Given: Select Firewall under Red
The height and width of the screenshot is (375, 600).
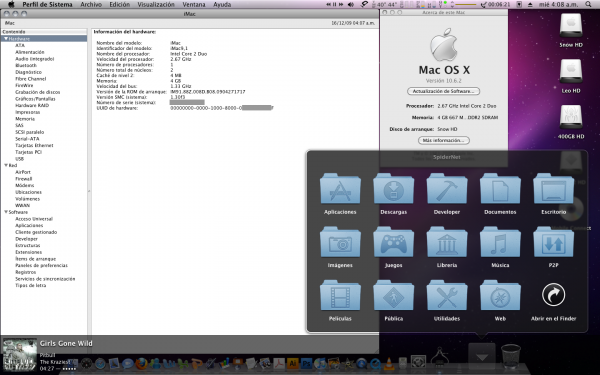Looking at the screenshot, I should pyautogui.click(x=23, y=179).
